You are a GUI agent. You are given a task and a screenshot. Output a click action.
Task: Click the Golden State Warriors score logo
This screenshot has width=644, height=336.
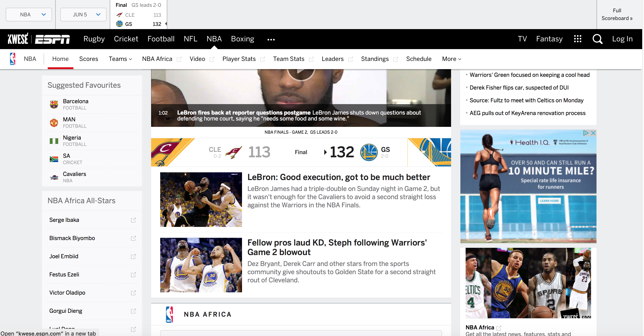369,152
